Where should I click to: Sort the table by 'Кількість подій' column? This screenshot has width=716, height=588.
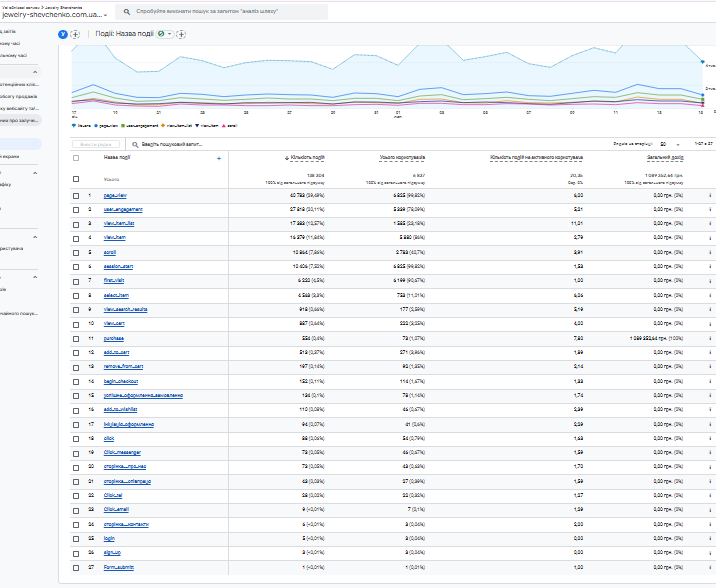click(307, 158)
